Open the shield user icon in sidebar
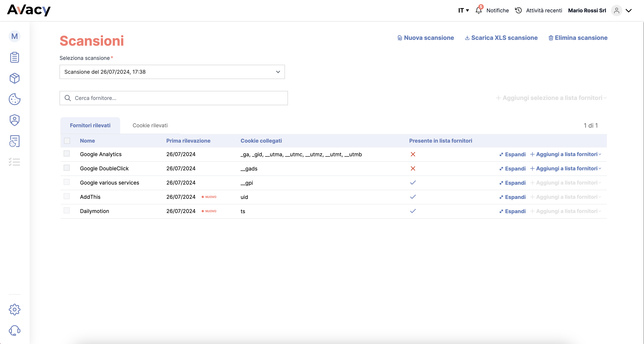The image size is (644, 344). pyautogui.click(x=14, y=120)
